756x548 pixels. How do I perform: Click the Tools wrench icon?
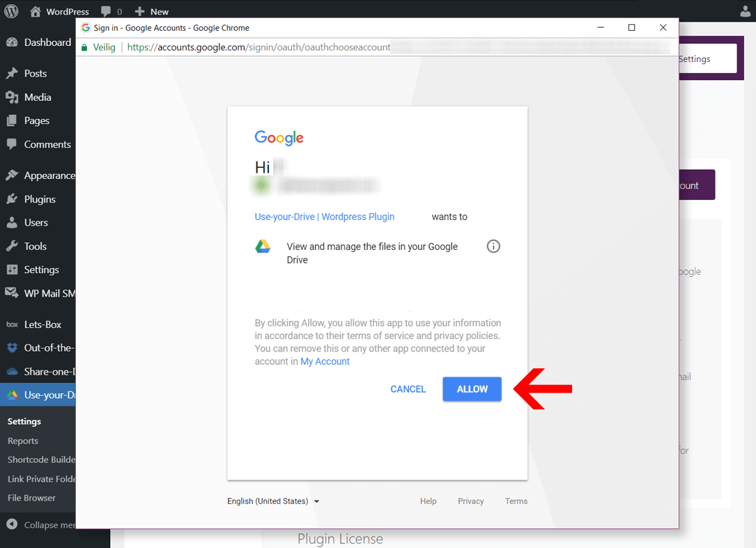point(12,246)
